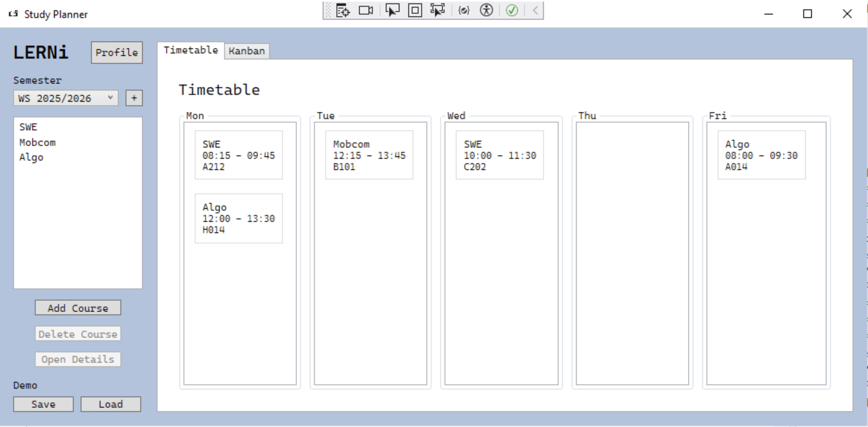The width and height of the screenshot is (868, 427).
Task: Click the Save button
Action: click(43, 404)
